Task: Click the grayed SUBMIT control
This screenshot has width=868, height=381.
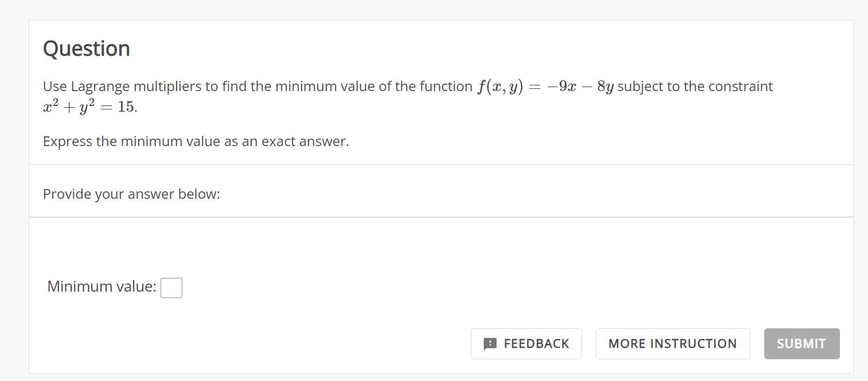Action: 801,343
